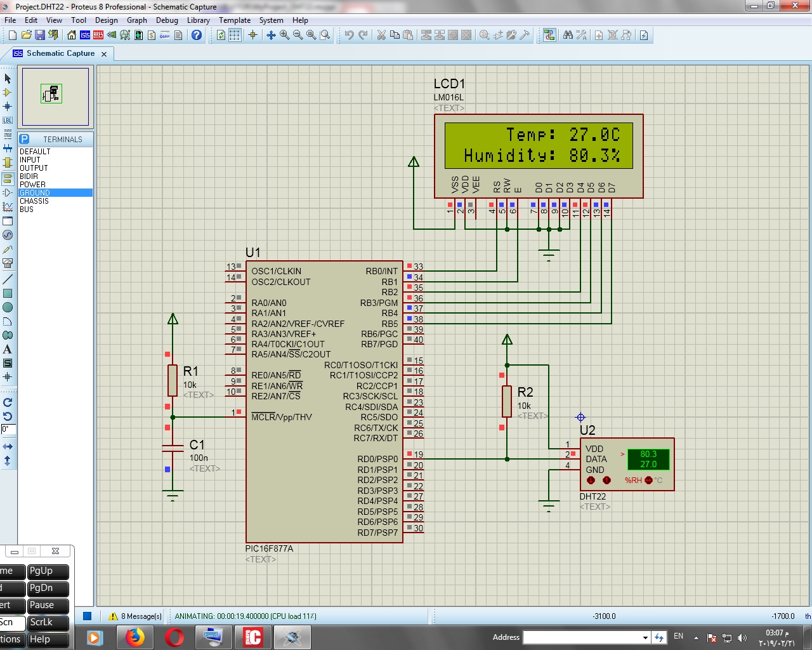The width and height of the screenshot is (812, 650).
Task: Select the Generator Mode sine icon
Action: 8,235
